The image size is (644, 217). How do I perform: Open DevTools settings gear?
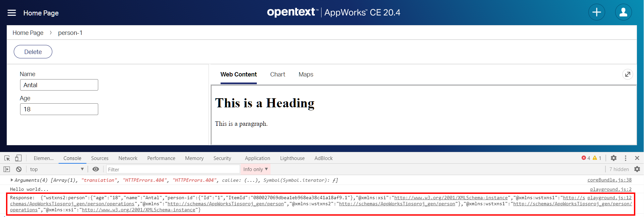coord(613,158)
